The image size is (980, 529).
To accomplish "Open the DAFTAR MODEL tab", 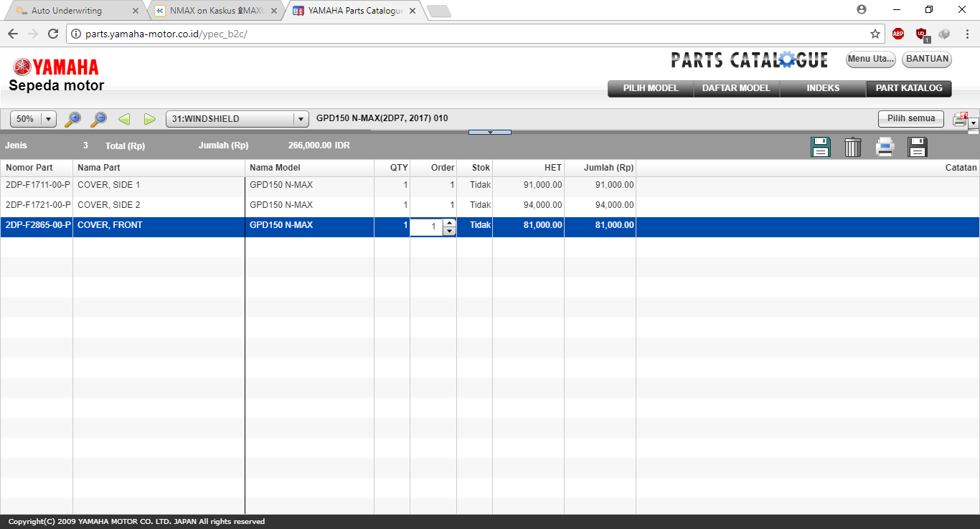I will click(x=736, y=89).
